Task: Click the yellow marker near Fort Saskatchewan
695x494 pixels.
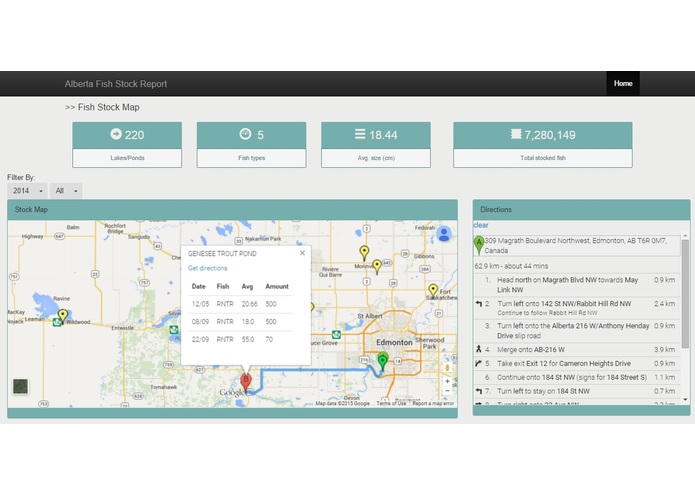Action: (433, 291)
